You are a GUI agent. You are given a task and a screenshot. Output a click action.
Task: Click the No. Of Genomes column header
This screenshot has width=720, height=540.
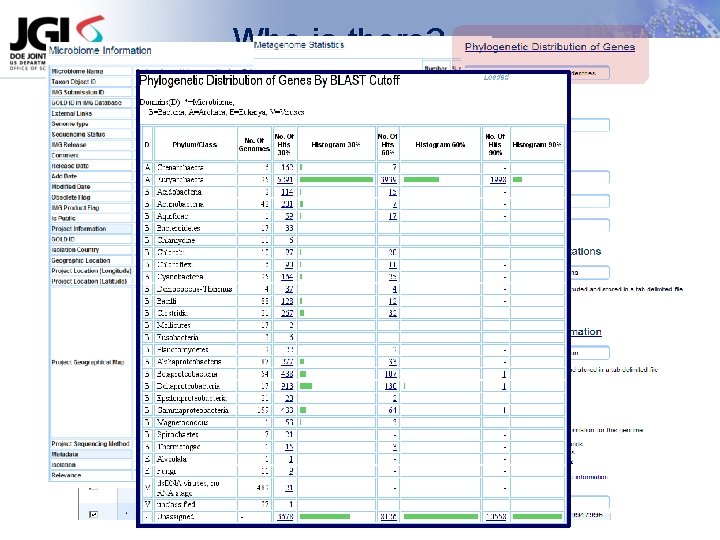[254, 145]
